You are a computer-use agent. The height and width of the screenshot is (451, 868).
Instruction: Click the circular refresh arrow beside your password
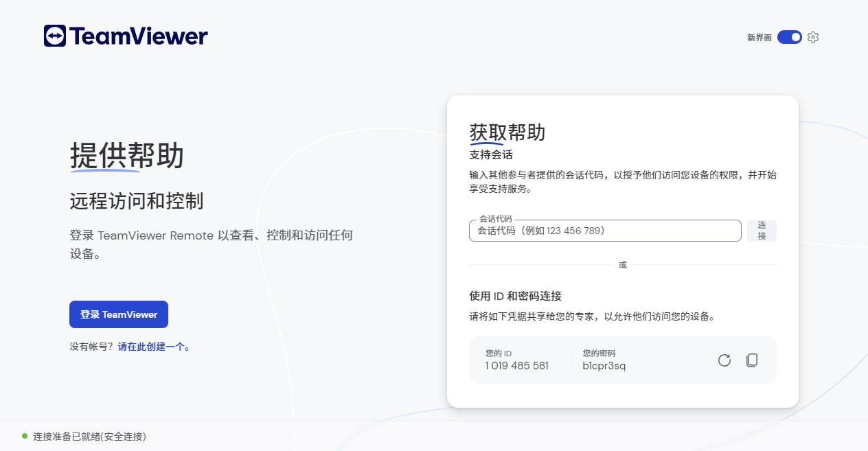point(724,360)
